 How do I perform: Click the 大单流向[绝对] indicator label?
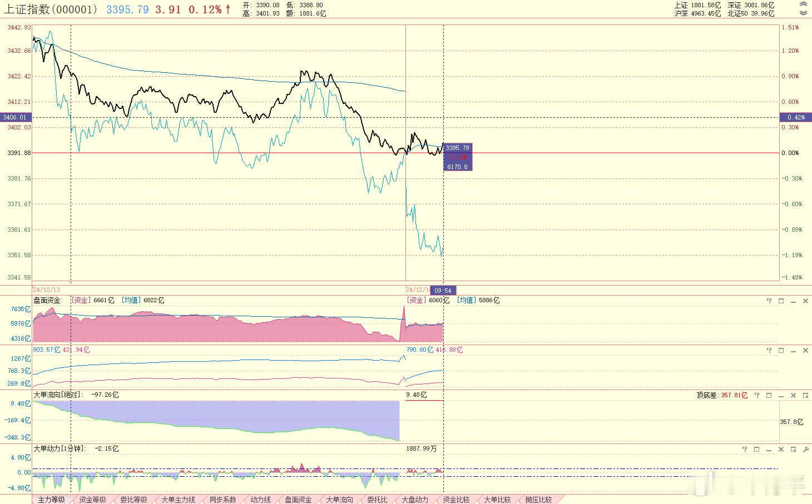pos(58,395)
